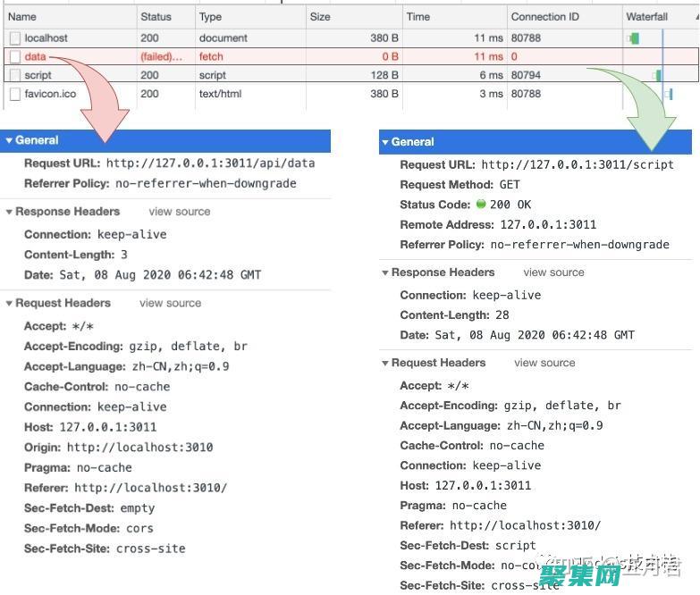The image size is (700, 595).
Task: Collapse Response Headers with Content-Length 28
Action: [385, 272]
